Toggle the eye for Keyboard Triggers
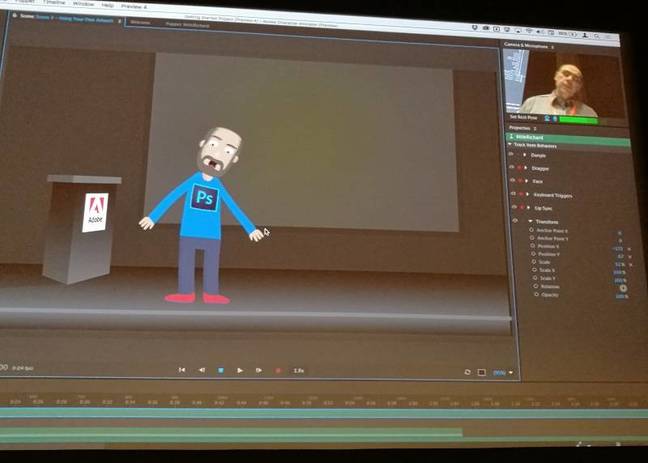648x463 pixels. pyautogui.click(x=514, y=193)
